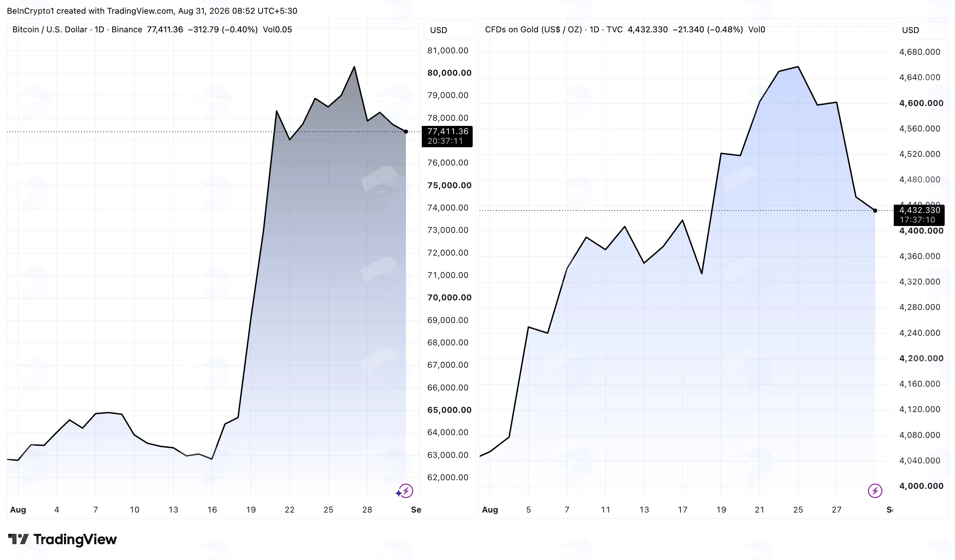955x560 pixels.
Task: Click the CFDs on Gold symbol title
Action: click(533, 30)
